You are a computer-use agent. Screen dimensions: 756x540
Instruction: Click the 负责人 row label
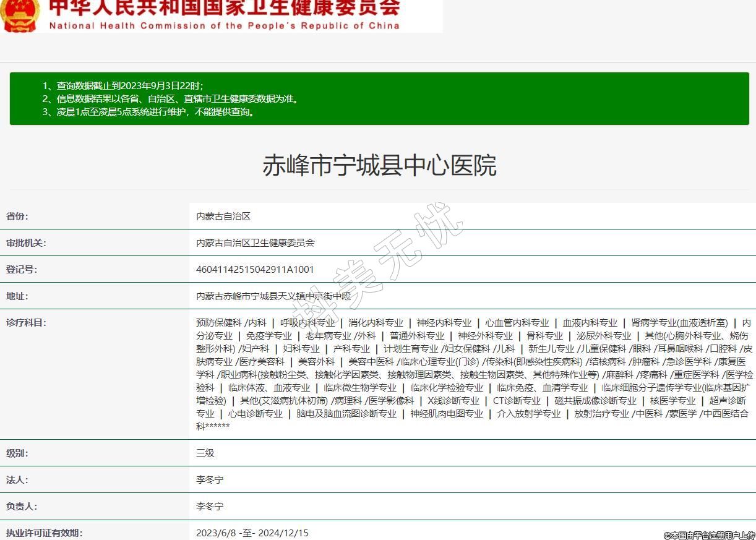[x=22, y=506]
